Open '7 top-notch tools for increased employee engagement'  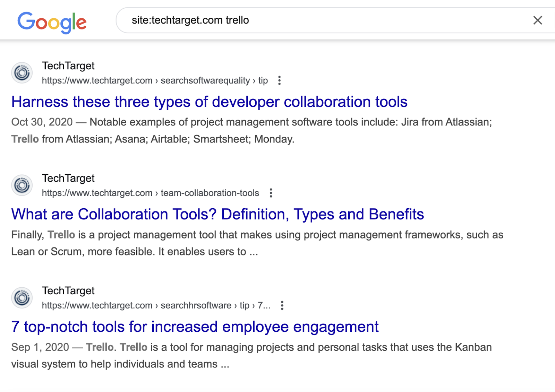tap(195, 327)
